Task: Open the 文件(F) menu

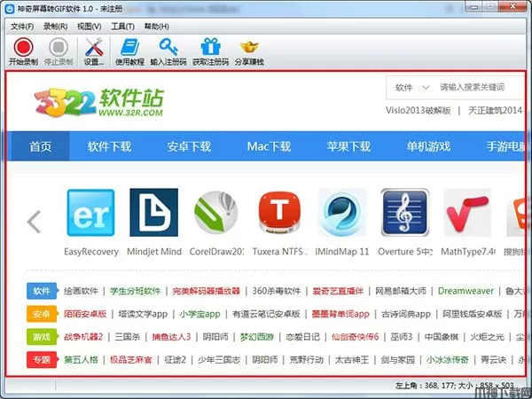Action: tap(22, 27)
